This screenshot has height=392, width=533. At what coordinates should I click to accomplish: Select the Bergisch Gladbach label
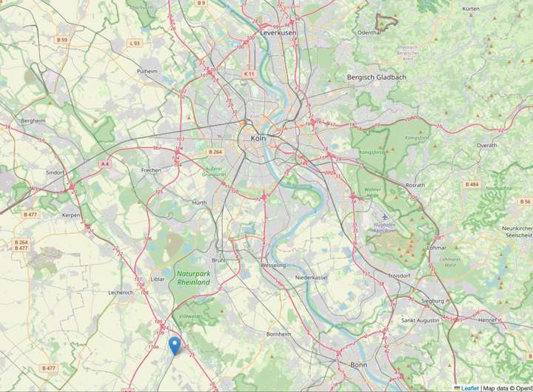tap(376, 77)
